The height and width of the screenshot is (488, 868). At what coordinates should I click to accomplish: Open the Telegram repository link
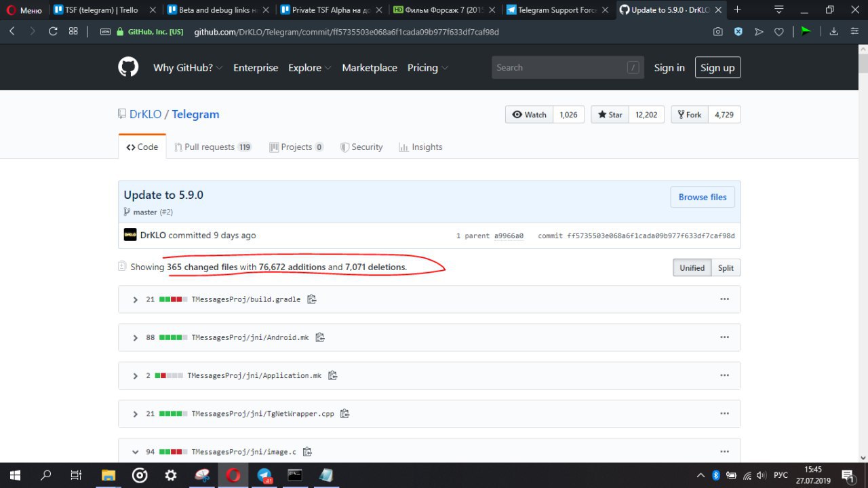pos(195,114)
